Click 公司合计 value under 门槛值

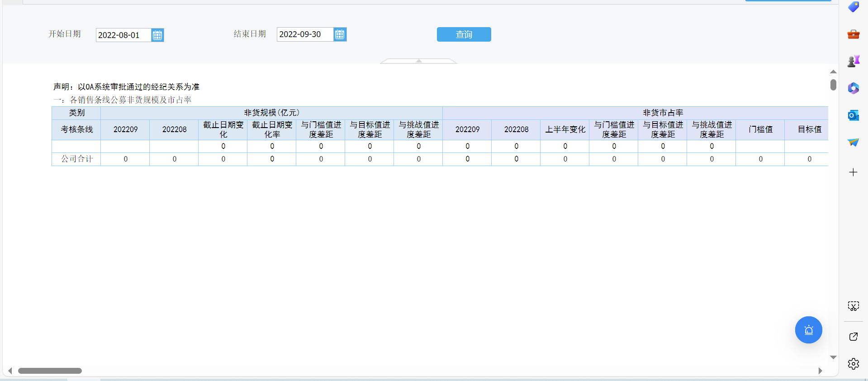pyautogui.click(x=760, y=159)
